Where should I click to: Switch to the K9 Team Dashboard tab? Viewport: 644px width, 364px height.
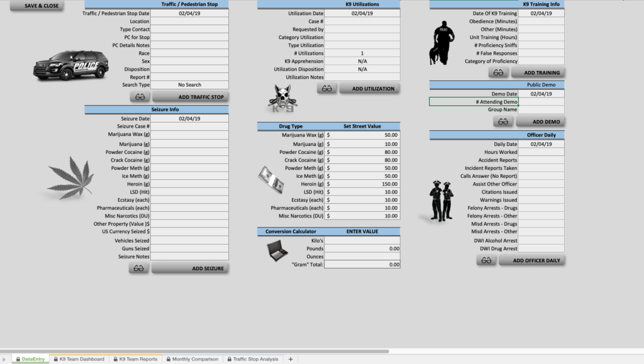[80, 359]
